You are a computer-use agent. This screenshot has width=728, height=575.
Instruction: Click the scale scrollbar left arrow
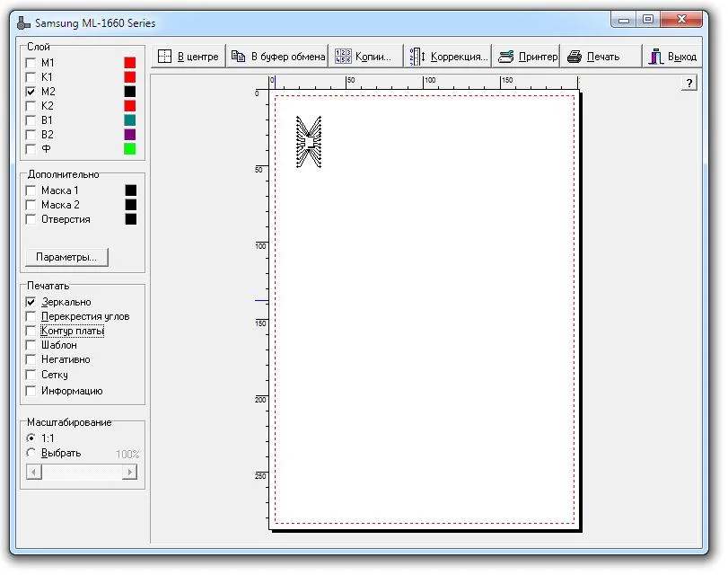tap(34, 472)
